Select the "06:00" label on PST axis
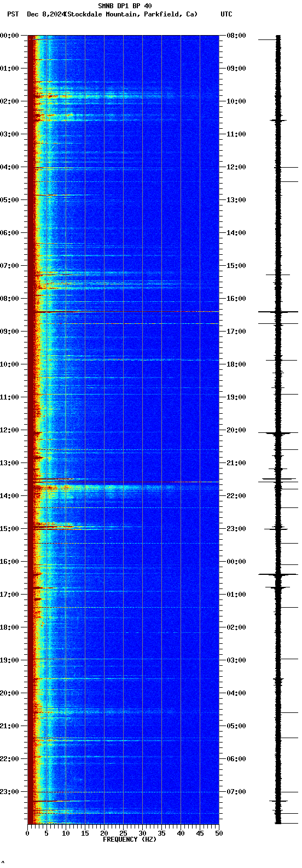 (x=9, y=233)
